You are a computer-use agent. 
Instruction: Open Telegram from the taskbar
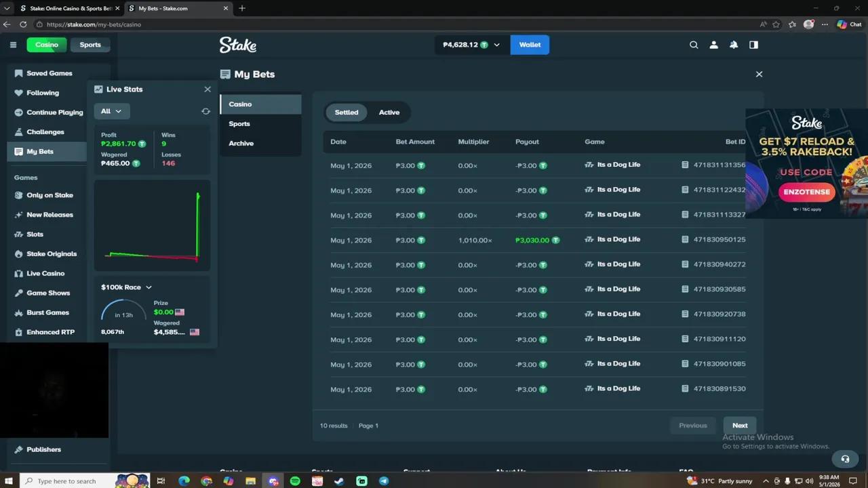coord(384,481)
